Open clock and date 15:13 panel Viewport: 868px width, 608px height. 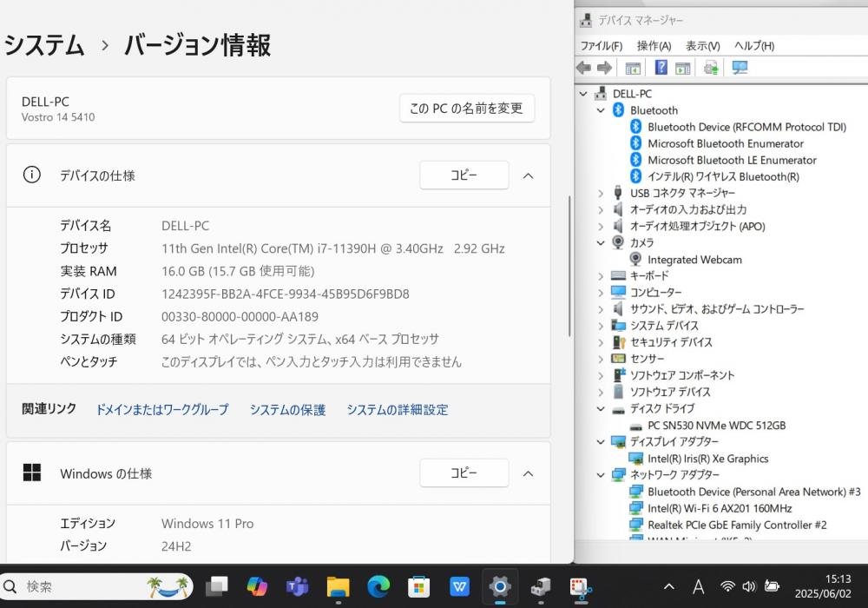pyautogui.click(x=823, y=586)
